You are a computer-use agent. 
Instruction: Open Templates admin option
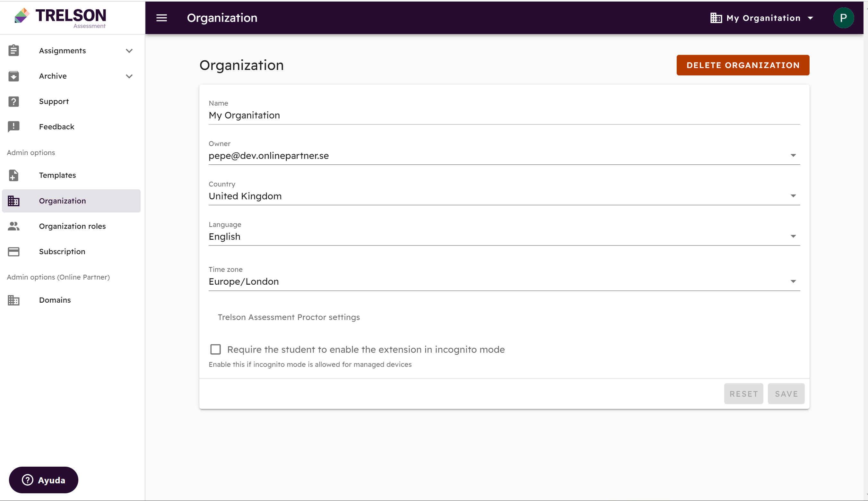click(x=71, y=175)
